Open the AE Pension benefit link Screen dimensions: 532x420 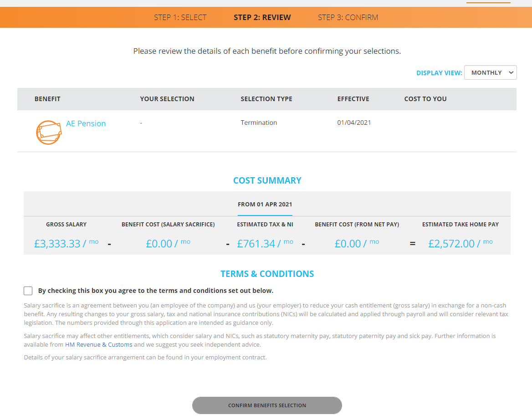point(86,123)
